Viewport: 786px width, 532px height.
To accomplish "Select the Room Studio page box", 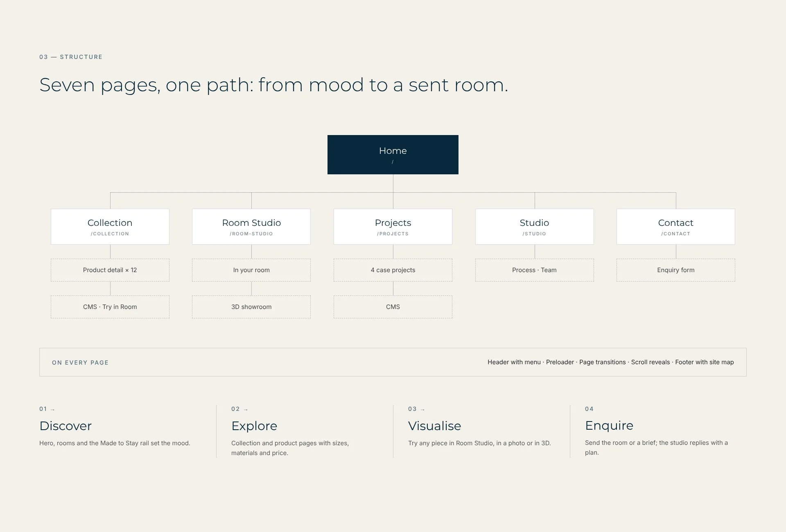I will [251, 227].
